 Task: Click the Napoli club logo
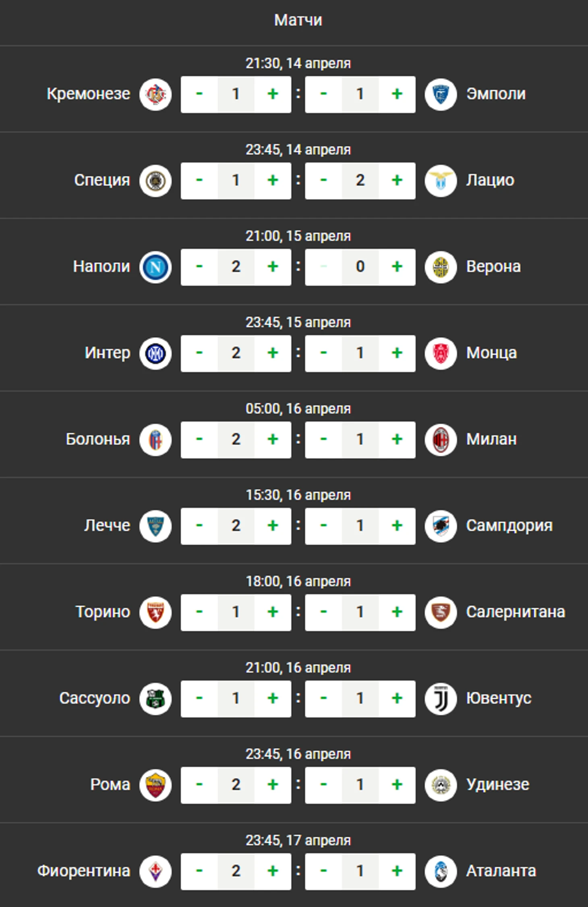pos(155,267)
